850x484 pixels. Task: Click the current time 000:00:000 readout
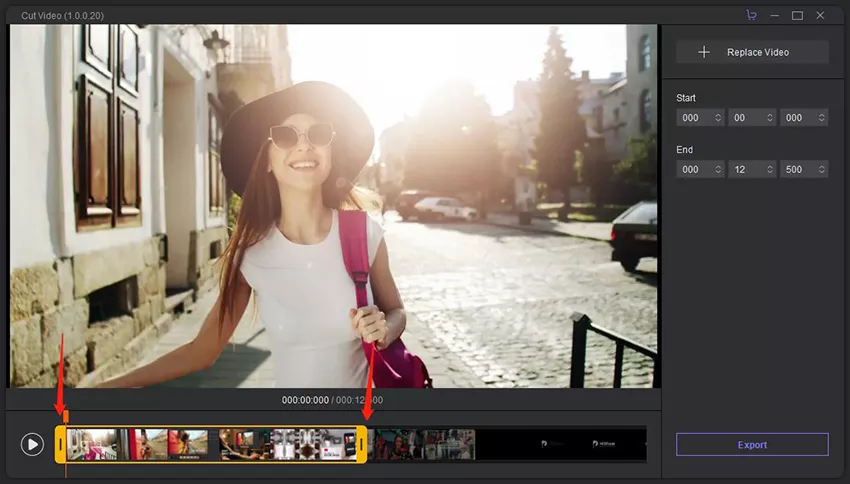[305, 400]
